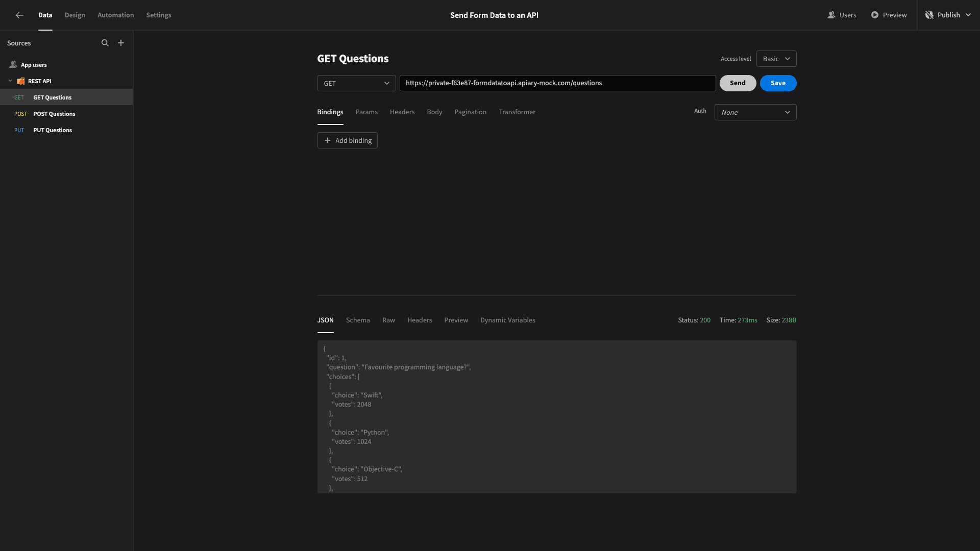Click the Publish rocket icon
The image size is (980, 551).
point(929,15)
